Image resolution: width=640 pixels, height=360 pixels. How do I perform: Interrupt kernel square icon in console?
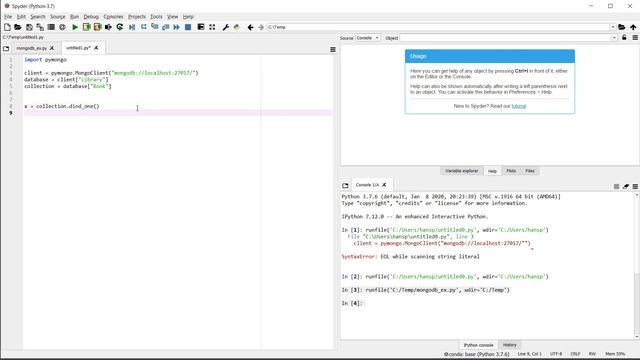(x=616, y=186)
